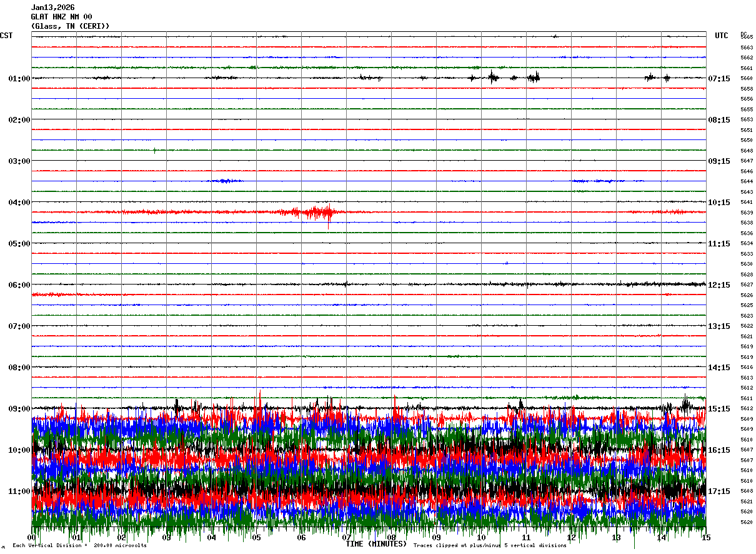Click the 17:15 UTC time label
Screen dimensions: 756x554
719,491
